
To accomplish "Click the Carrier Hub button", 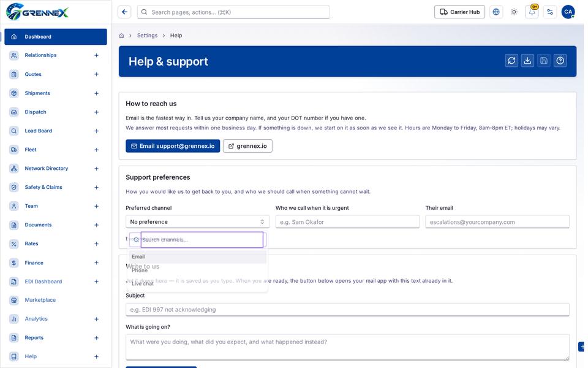I will (x=460, y=12).
